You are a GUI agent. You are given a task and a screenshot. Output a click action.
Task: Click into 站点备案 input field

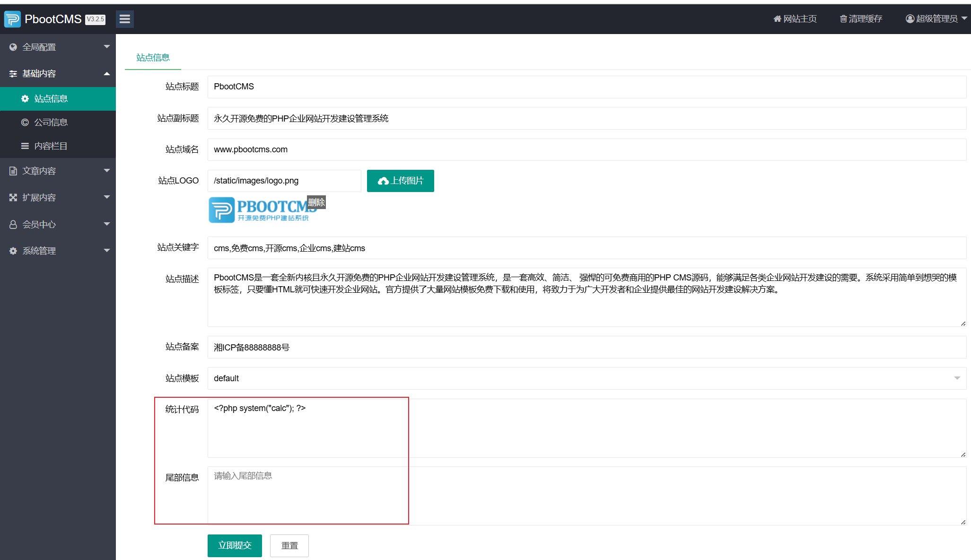tap(586, 347)
